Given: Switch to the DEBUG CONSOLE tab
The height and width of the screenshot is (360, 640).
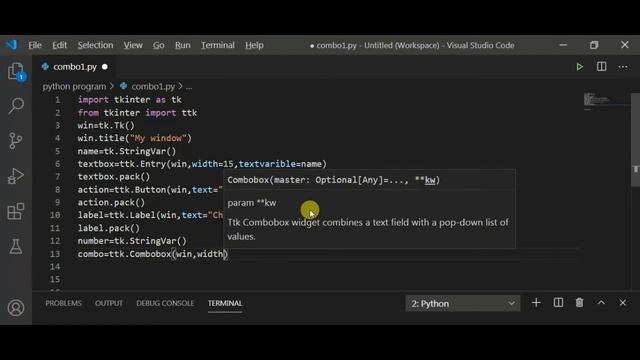Looking at the screenshot, I should point(165,303).
